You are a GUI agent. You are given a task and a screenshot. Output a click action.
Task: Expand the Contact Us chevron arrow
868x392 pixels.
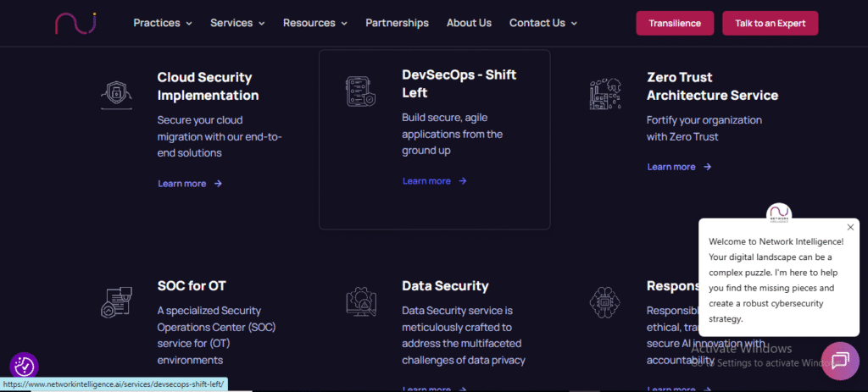574,24
